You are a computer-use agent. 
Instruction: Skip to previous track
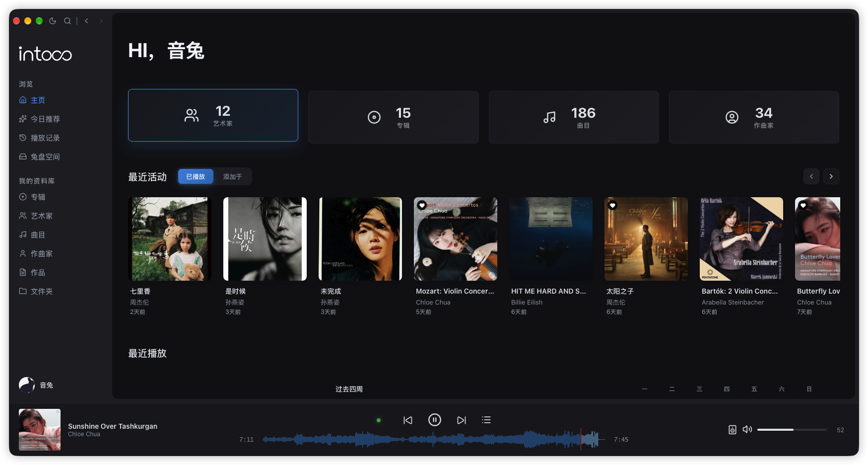[x=408, y=420]
